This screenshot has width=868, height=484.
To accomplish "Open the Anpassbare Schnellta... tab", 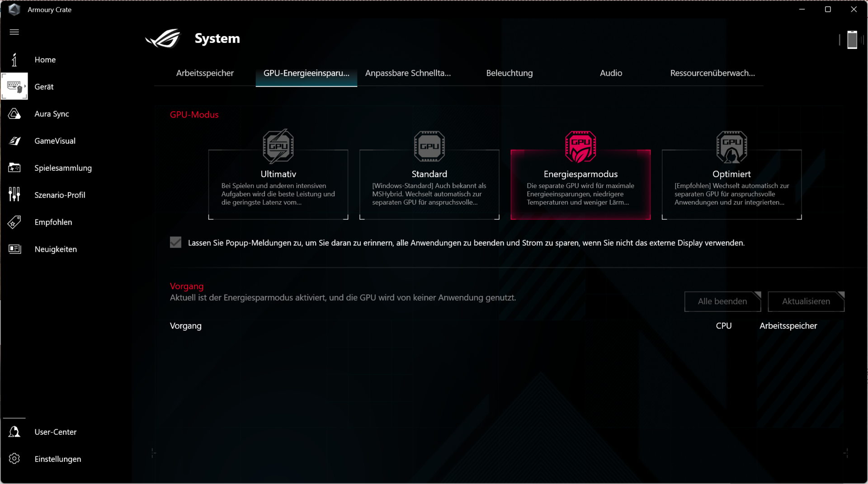I will click(408, 73).
